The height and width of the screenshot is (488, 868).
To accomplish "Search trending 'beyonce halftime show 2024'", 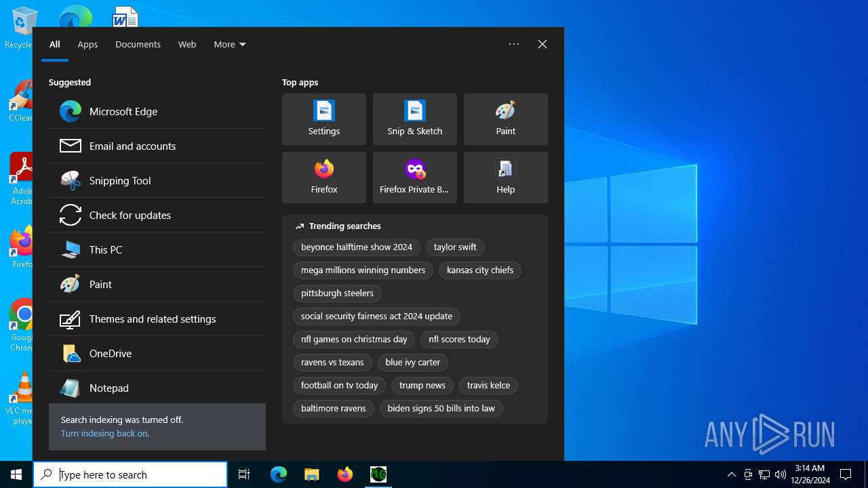I will 357,247.
